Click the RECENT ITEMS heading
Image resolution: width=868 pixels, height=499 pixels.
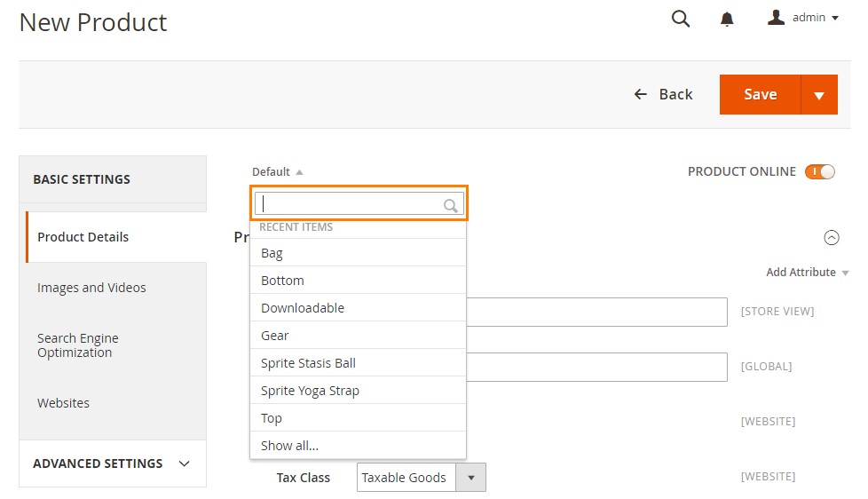[296, 227]
